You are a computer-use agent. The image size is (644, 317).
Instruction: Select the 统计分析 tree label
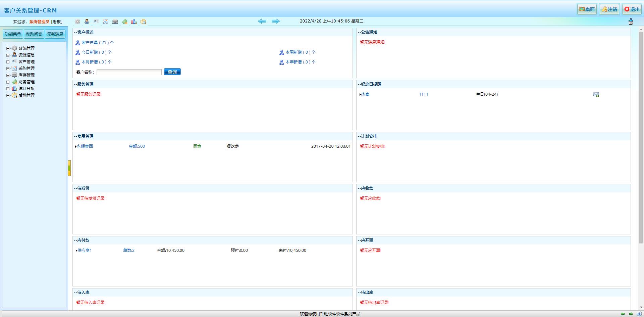pyautogui.click(x=26, y=89)
